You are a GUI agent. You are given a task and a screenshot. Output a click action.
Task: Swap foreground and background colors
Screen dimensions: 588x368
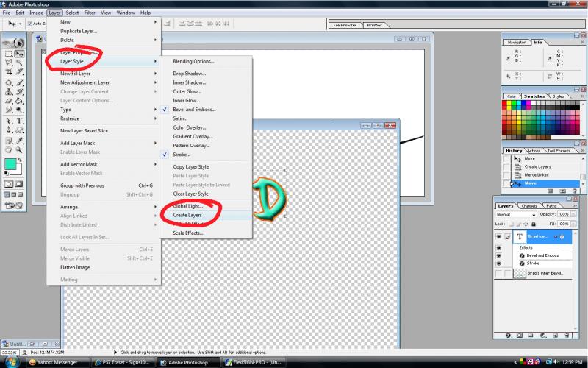pyautogui.click(x=20, y=160)
